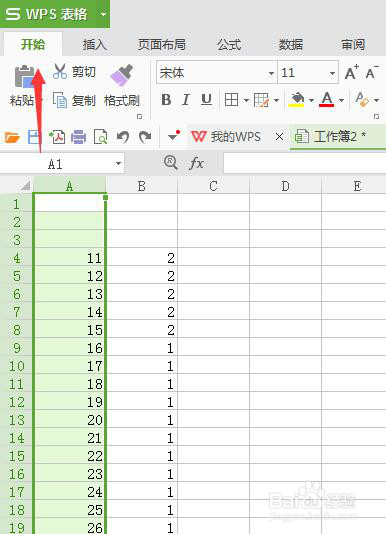Click the formula zoom magnifier icon
This screenshot has height=534, width=386.
[x=171, y=163]
